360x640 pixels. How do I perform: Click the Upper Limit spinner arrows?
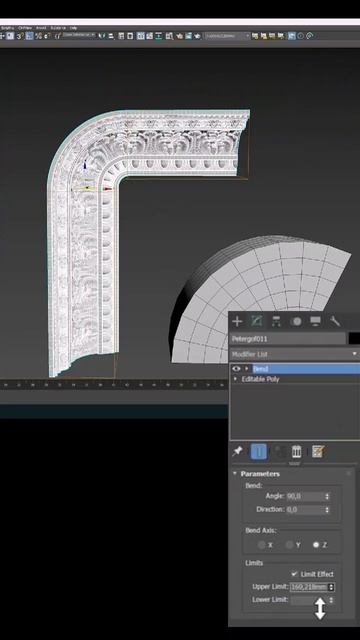coord(331,587)
